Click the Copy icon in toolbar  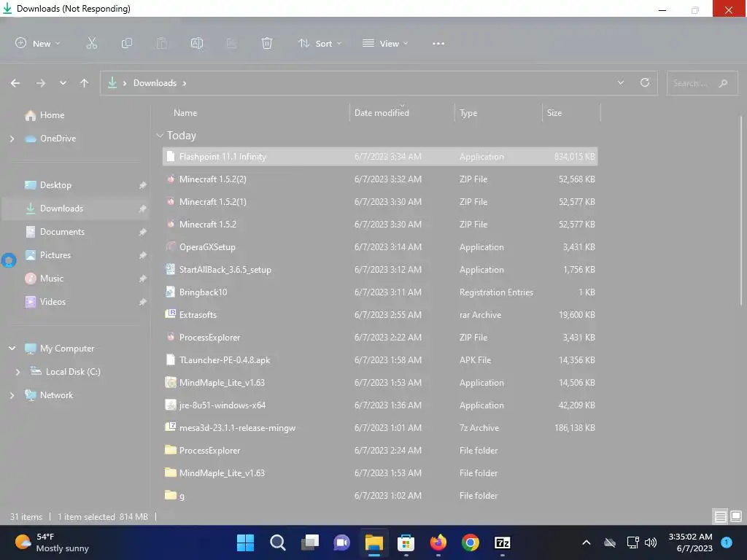click(127, 43)
